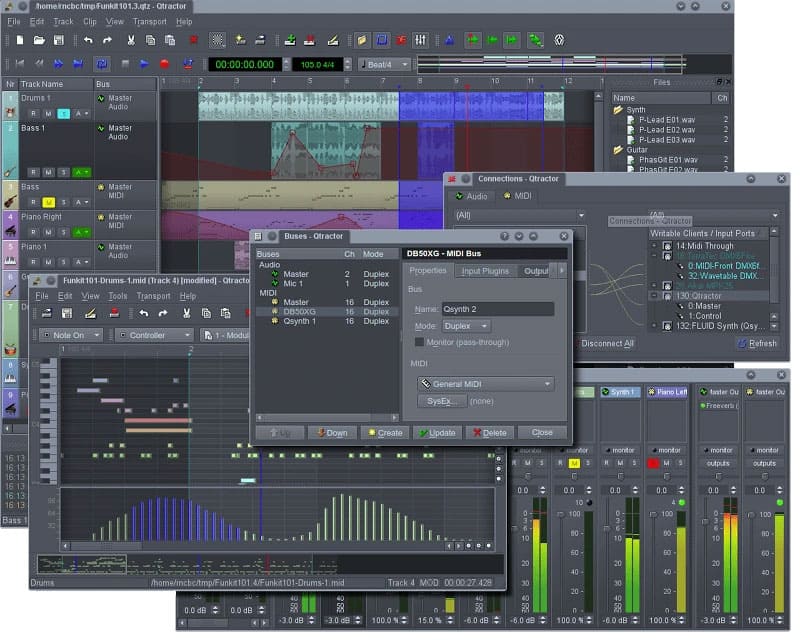Click the Undo arrow in main Qtractor toolbar
Image resolution: width=800 pixels, height=640 pixels.
(x=88, y=40)
